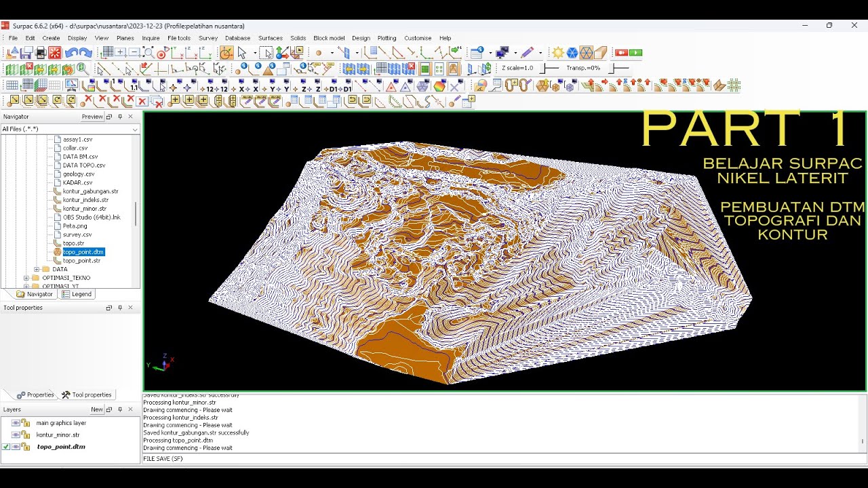Click the red record macro icon
This screenshot has width=868, height=488.
pos(621,52)
